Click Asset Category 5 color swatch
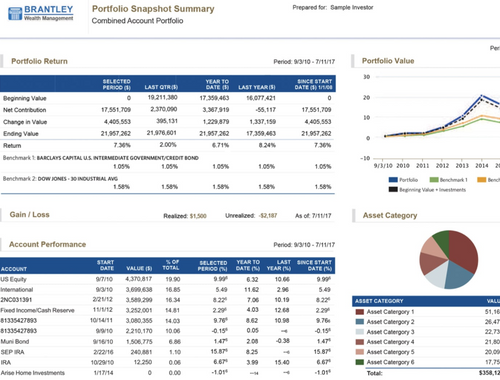Image resolution: width=500 pixels, height=380 pixels. tap(360, 352)
